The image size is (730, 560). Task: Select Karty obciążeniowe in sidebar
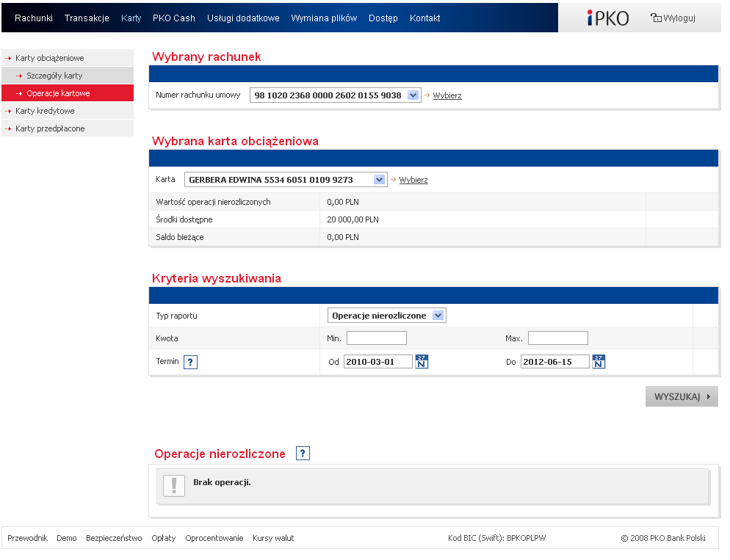[x=68, y=58]
